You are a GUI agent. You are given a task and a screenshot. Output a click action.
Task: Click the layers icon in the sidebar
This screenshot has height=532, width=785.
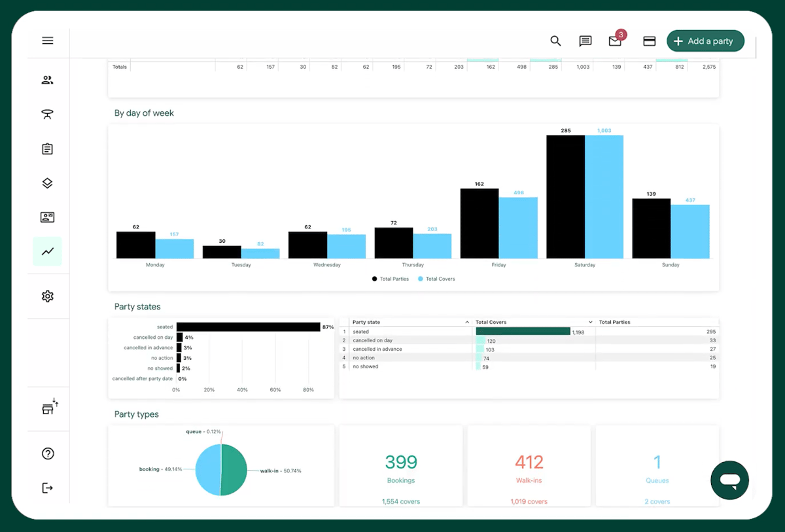point(47,183)
